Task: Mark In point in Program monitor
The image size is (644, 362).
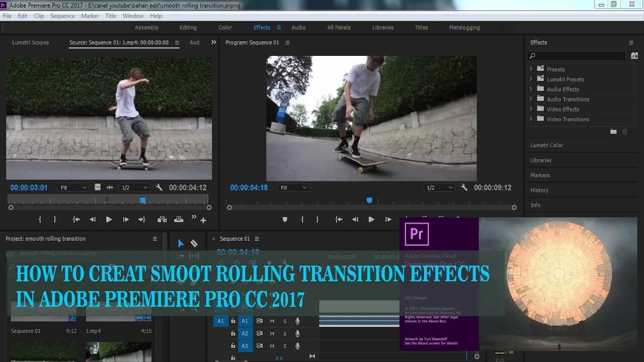Action: 302,219
